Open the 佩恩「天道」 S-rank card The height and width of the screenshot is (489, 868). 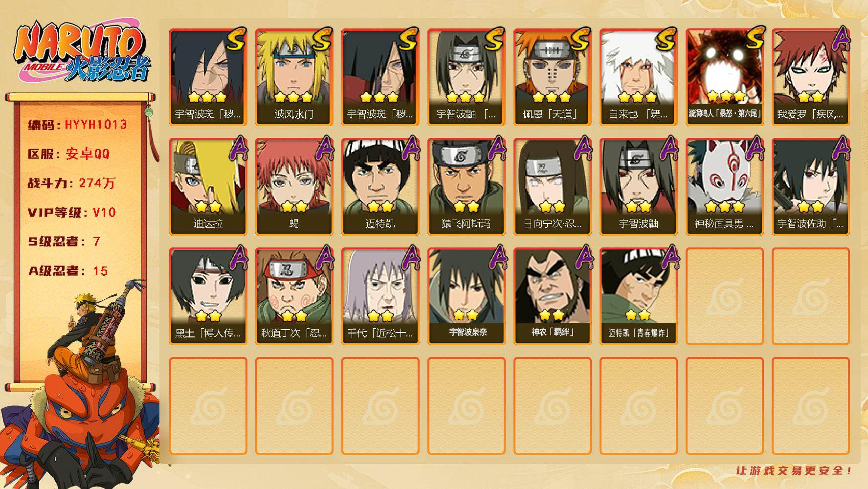552,77
